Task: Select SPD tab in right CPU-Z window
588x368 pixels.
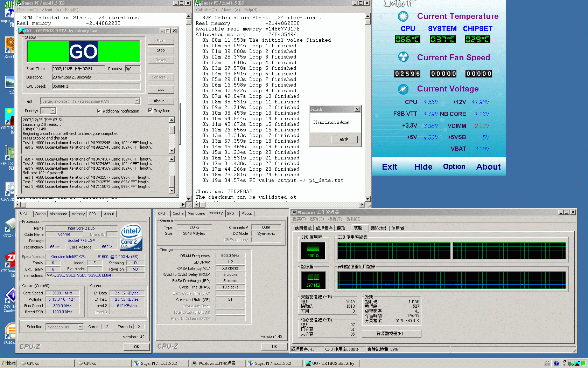Action: [x=230, y=213]
